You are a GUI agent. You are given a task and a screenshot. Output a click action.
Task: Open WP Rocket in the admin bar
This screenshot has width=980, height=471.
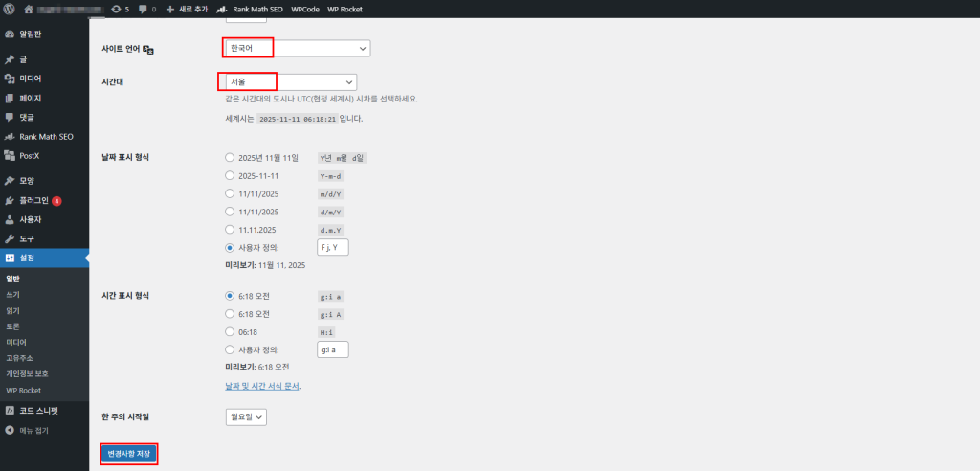[x=345, y=10]
